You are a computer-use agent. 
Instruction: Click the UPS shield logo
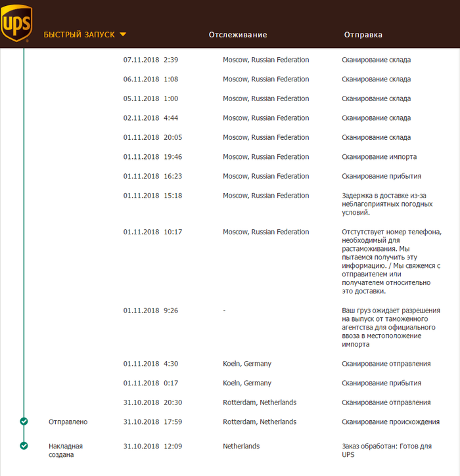pyautogui.click(x=16, y=23)
